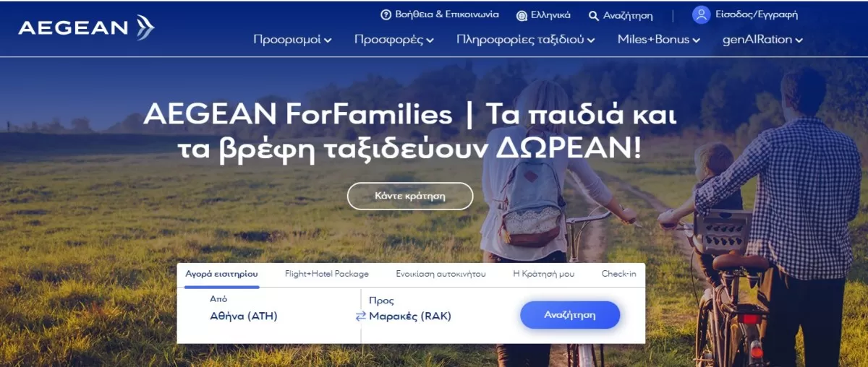Open the Πληροφορίες ταξιδιού dropdown
The width and height of the screenshot is (868, 367).
(526, 40)
